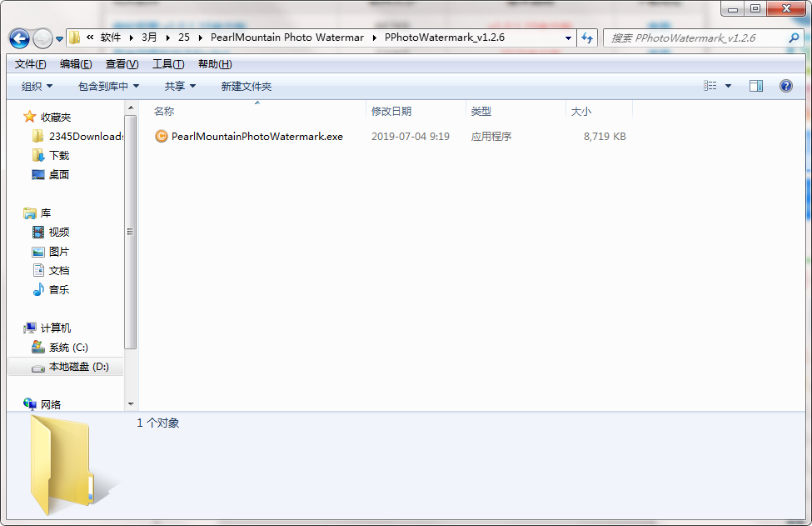Open the 包含到库中 dropdown
The width and height of the screenshot is (812, 526).
click(x=108, y=86)
